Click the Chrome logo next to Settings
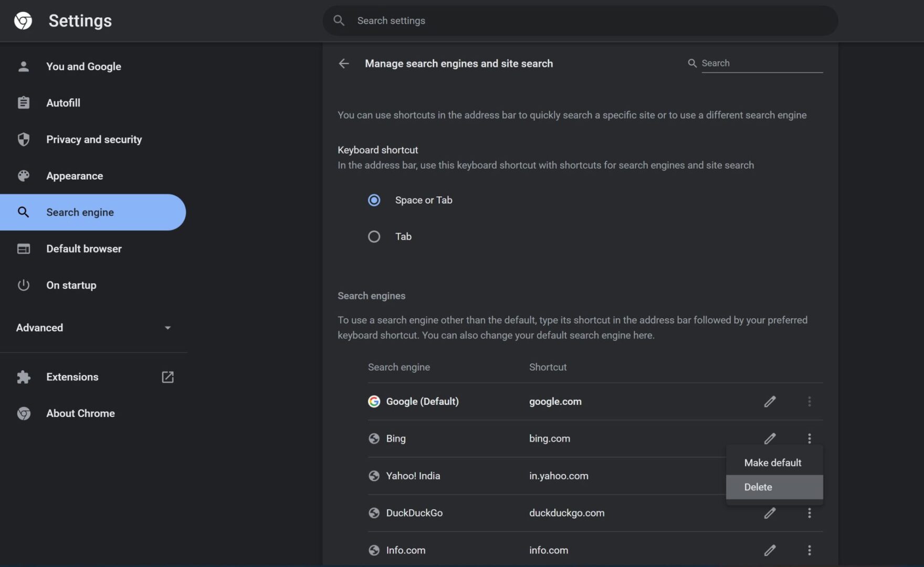This screenshot has height=567, width=924. tap(23, 21)
